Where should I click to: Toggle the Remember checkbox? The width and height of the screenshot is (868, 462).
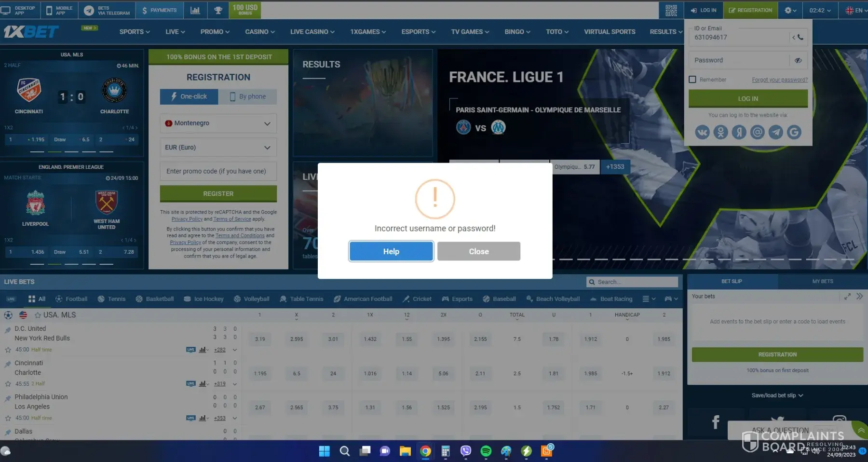[692, 80]
